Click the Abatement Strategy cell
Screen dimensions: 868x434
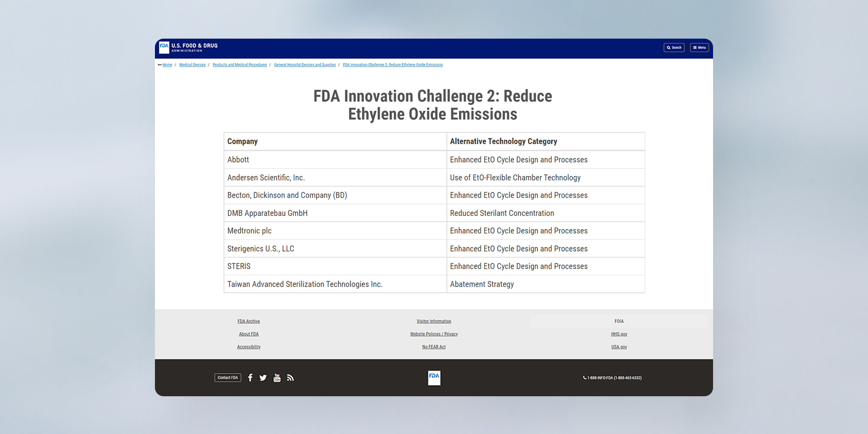point(546,284)
